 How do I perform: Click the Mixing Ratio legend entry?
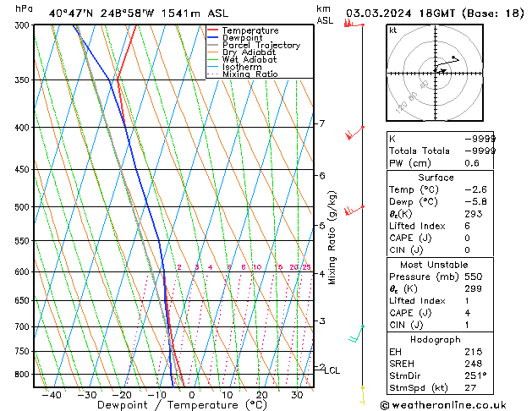point(250,74)
